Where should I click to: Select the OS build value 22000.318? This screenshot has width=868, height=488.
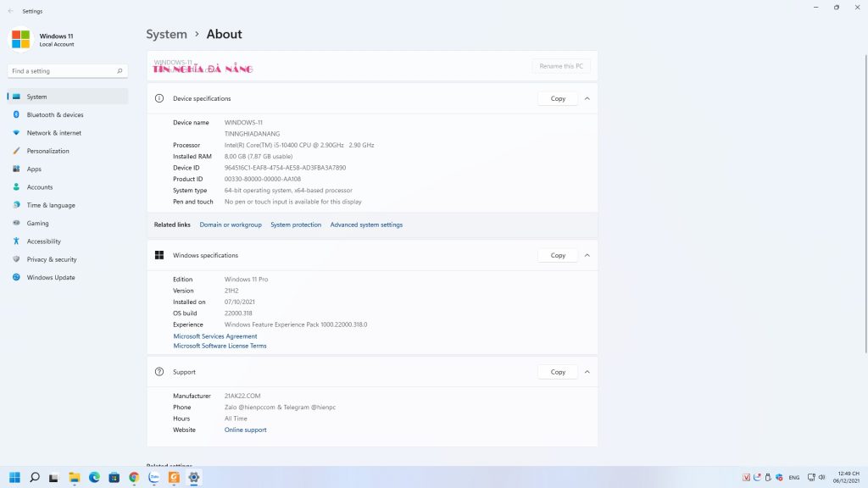pyautogui.click(x=238, y=313)
